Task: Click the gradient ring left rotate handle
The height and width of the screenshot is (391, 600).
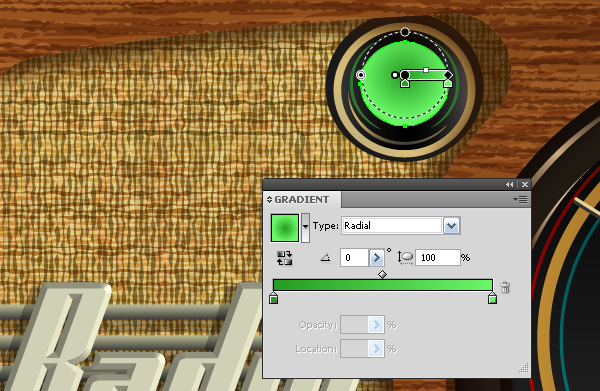Action: pyautogui.click(x=360, y=75)
